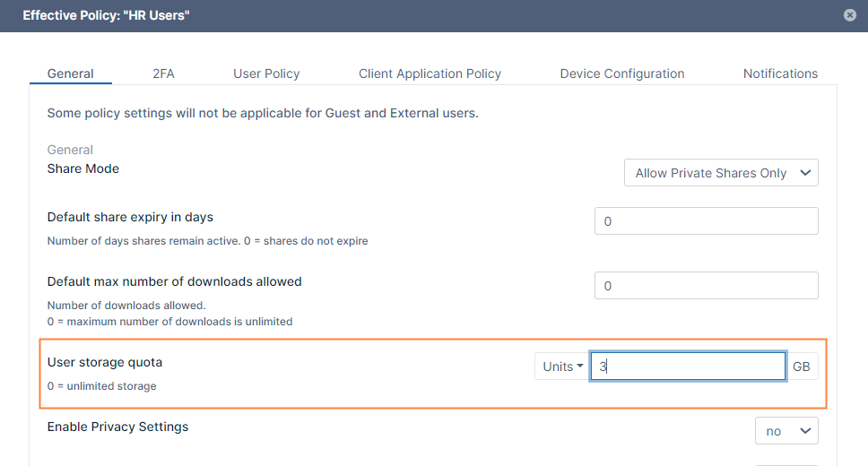Close the Effective Policy dialog
Viewport: 868px width, 466px height.
[x=849, y=15]
